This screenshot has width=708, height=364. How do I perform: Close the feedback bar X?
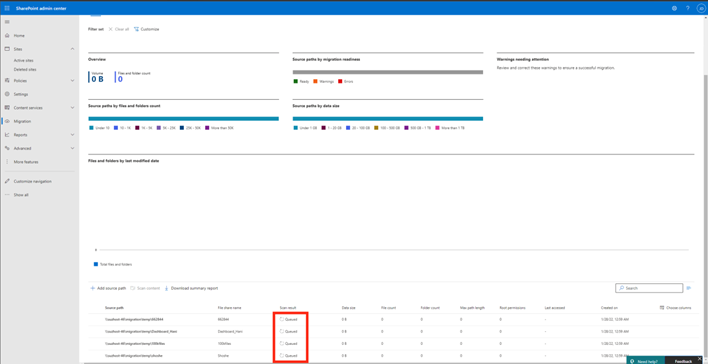coord(699,359)
